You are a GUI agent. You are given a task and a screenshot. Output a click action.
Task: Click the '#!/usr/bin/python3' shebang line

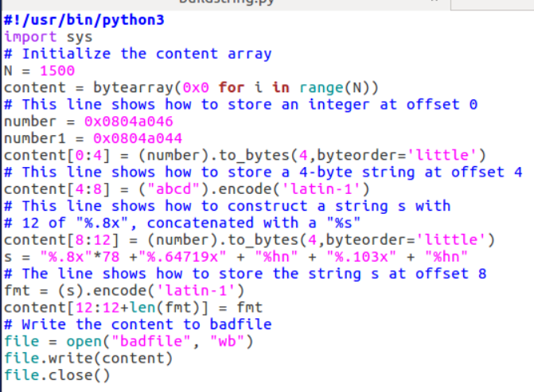coord(84,21)
